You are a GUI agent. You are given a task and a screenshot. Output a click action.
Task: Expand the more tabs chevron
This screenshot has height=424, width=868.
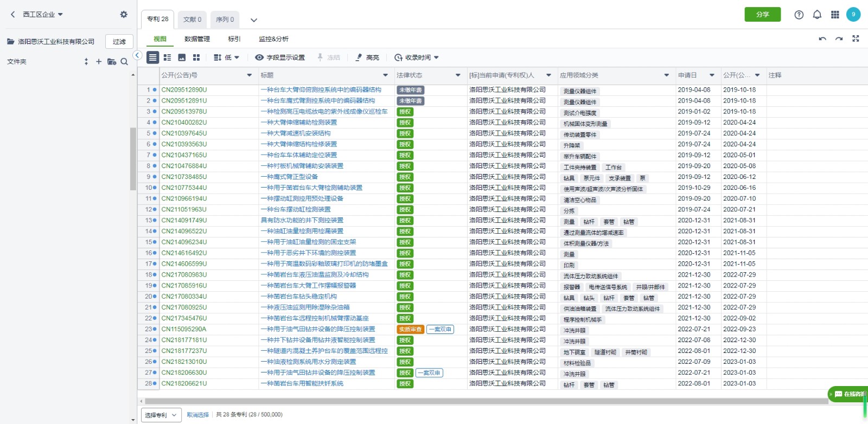(253, 20)
